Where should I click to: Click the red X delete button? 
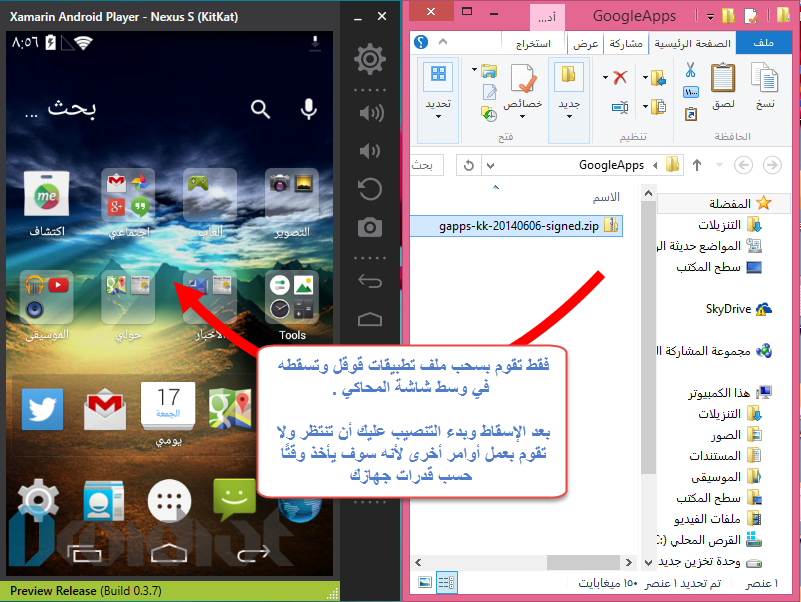pyautogui.click(x=620, y=78)
